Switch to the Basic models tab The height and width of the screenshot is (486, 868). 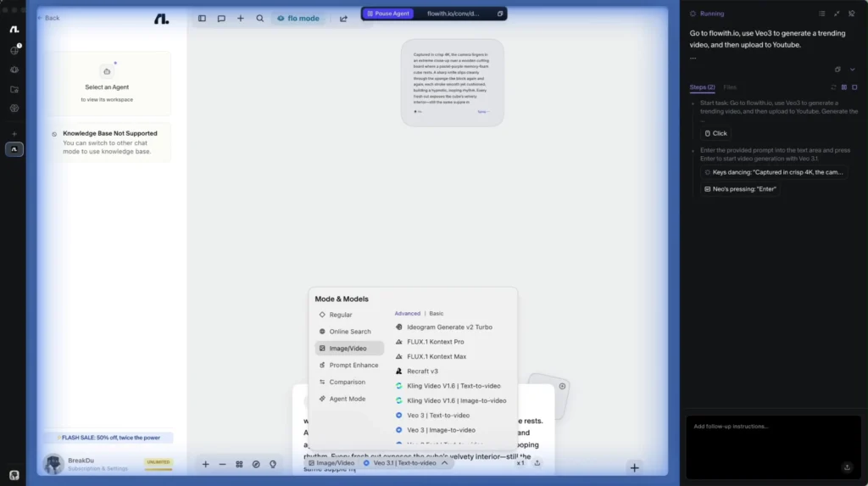click(x=437, y=314)
